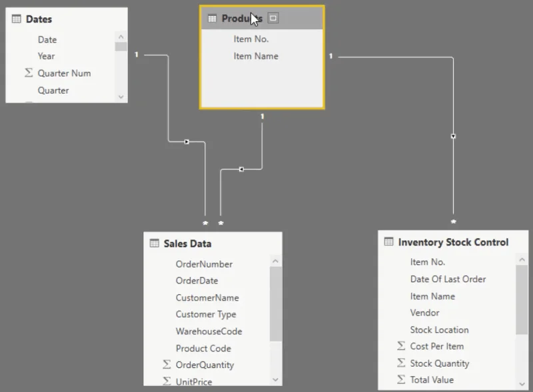The width and height of the screenshot is (533, 392).
Task: Click Sales Data scroll up arrow
Action: 276,261
